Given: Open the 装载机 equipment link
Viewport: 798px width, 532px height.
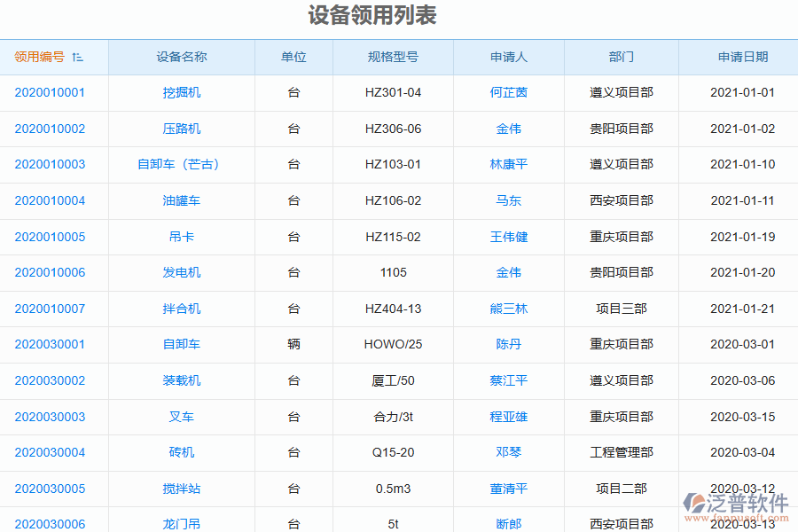Looking at the screenshot, I should tap(180, 380).
